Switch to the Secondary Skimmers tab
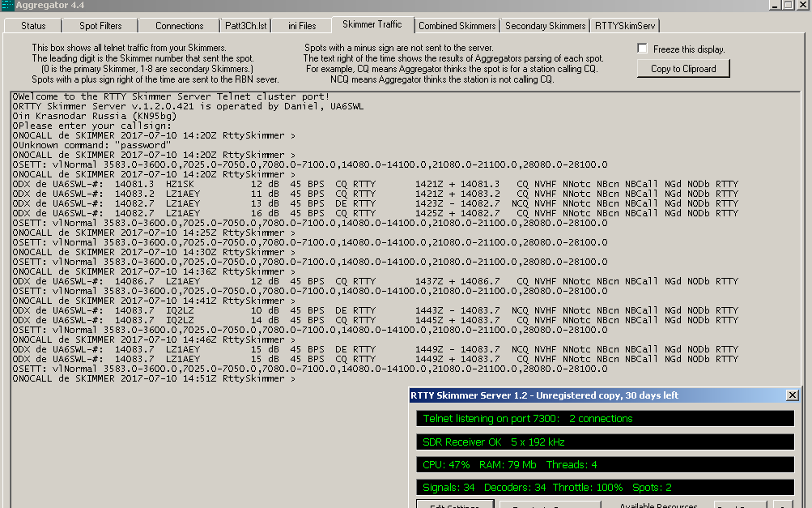Viewport: 812px width, 508px height. [x=546, y=26]
